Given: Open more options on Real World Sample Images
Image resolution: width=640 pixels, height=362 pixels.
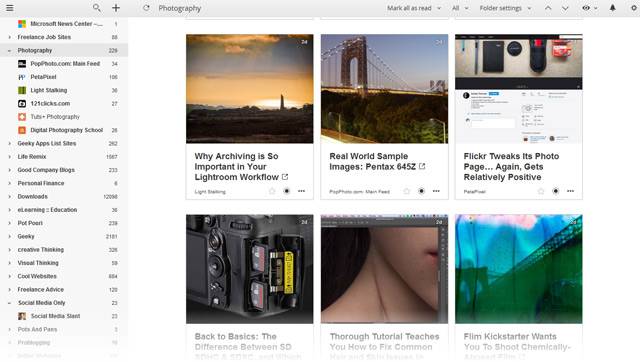Looking at the screenshot, I should pos(436,191).
